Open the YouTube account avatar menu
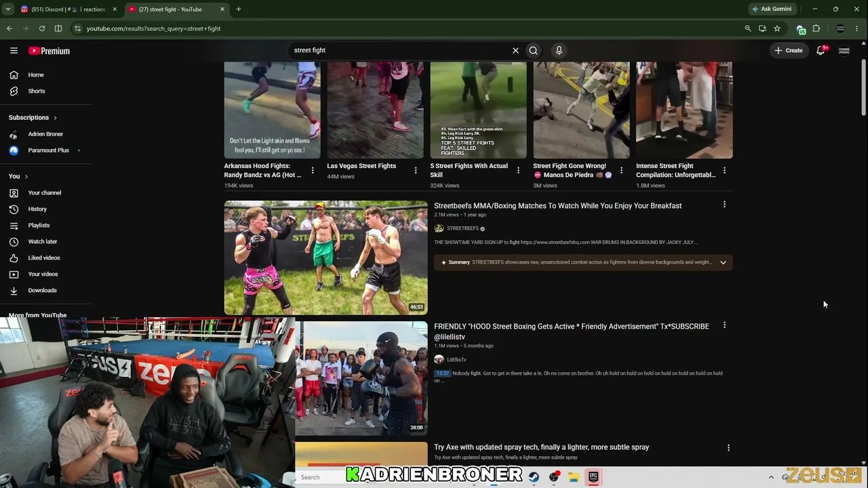This screenshot has height=488, width=868. [844, 50]
